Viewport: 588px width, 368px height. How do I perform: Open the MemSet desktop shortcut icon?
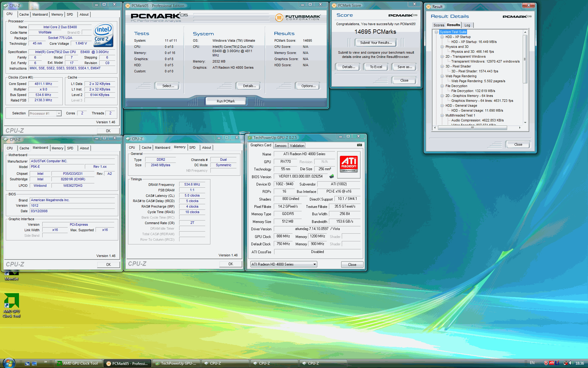click(12, 275)
